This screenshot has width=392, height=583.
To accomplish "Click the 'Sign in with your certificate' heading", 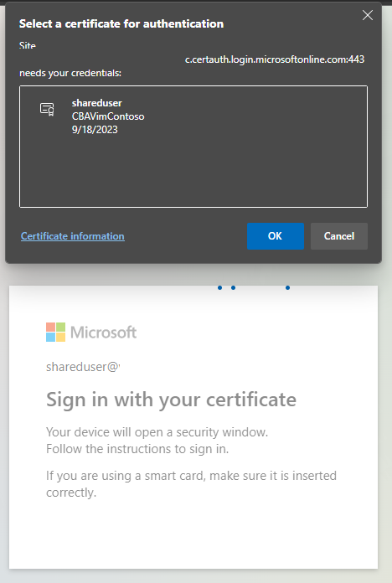I will (x=171, y=400).
